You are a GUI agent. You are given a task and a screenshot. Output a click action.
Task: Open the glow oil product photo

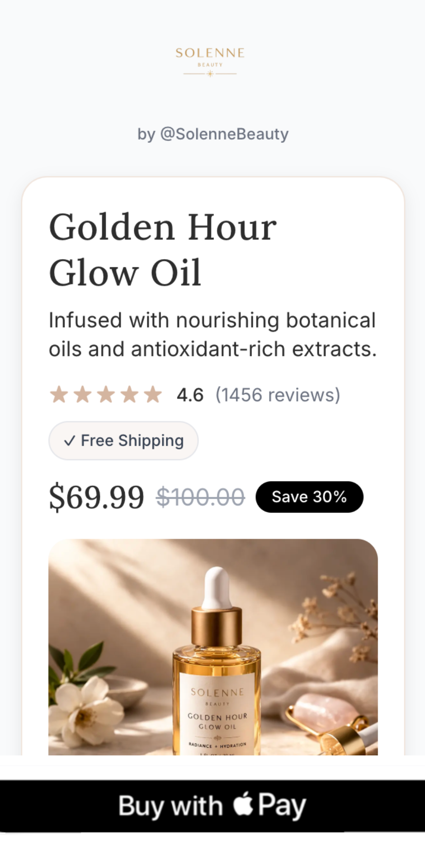pyautogui.click(x=213, y=646)
